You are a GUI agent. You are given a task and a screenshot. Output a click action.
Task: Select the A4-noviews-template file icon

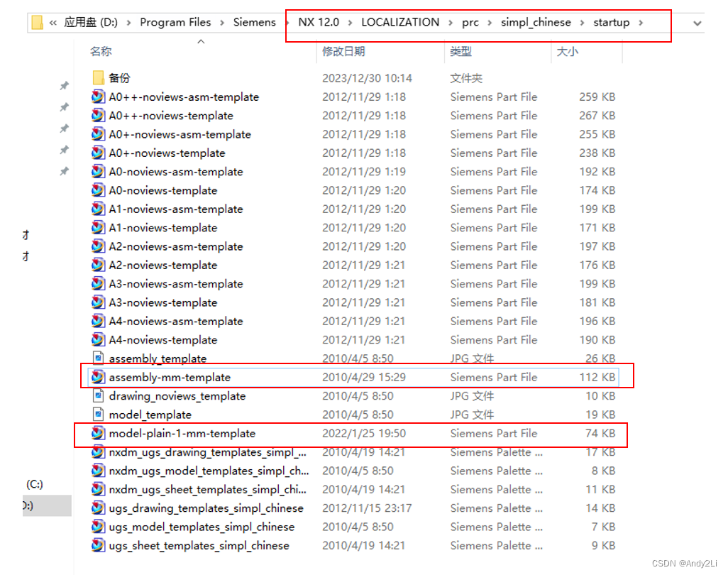pyautogui.click(x=98, y=339)
